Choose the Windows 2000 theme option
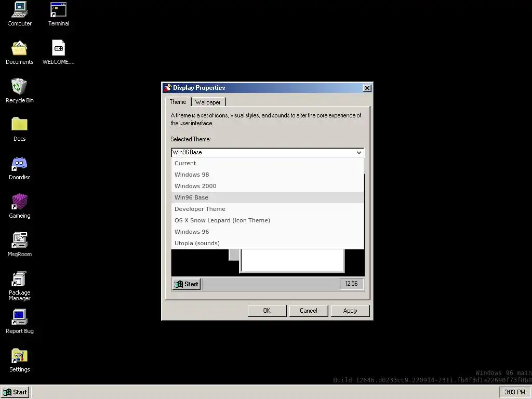The height and width of the screenshot is (399, 532). tap(268, 186)
